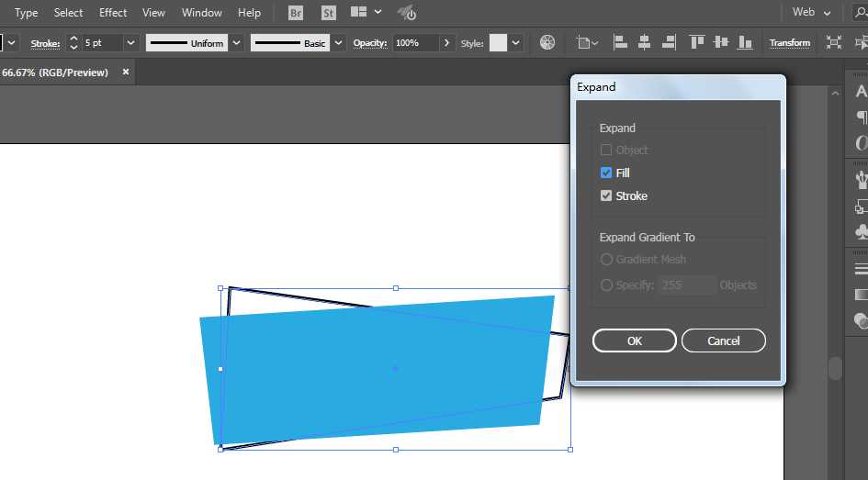Open Adobe Stock via St icon
The height and width of the screenshot is (480, 868).
[x=328, y=13]
